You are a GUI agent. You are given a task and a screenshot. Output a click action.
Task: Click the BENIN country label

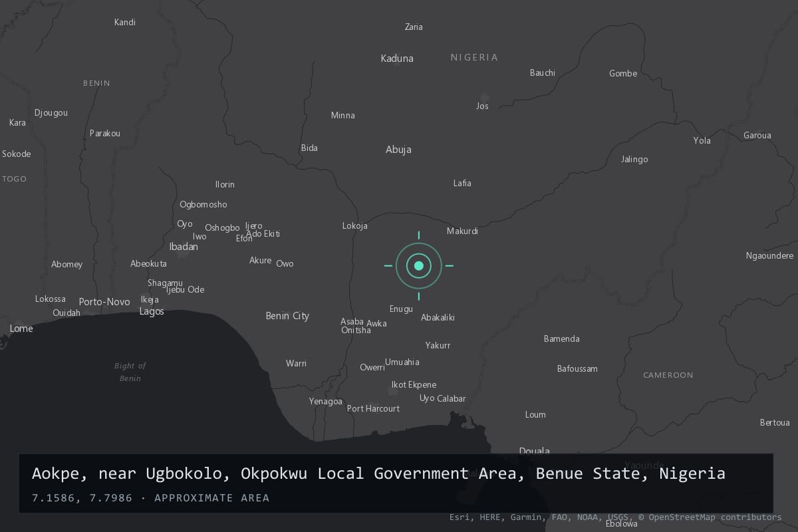(96, 84)
